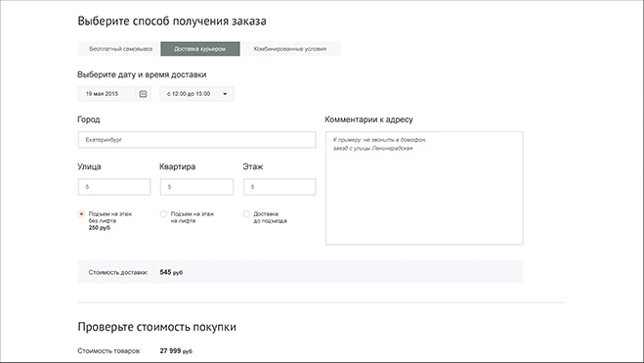
Task: Focus the "Комментарии к адресу" text area
Action: (x=424, y=188)
